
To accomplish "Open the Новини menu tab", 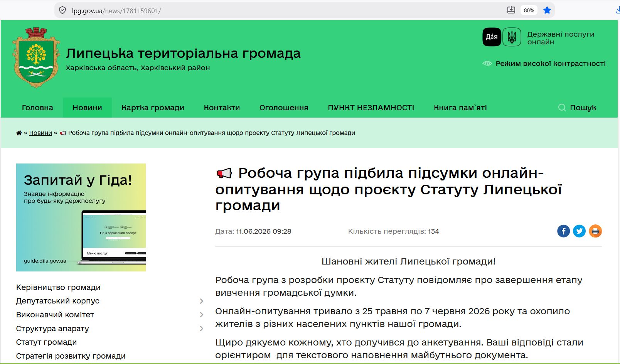I will tap(87, 108).
